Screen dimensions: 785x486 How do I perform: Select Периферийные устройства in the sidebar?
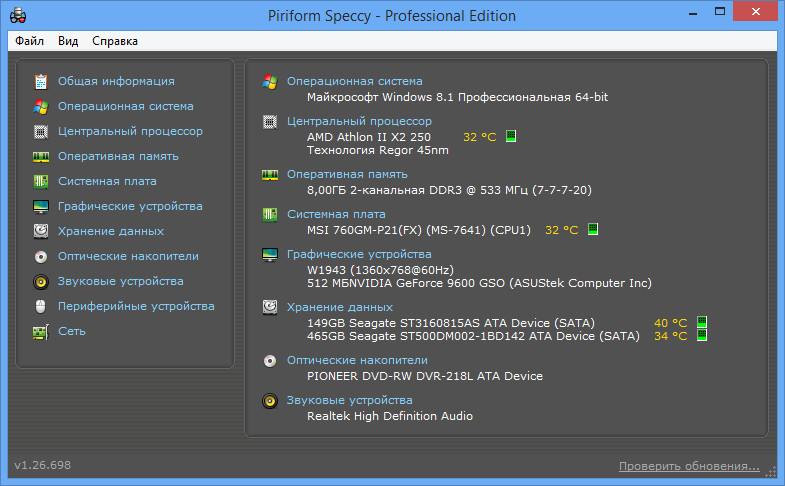point(136,306)
